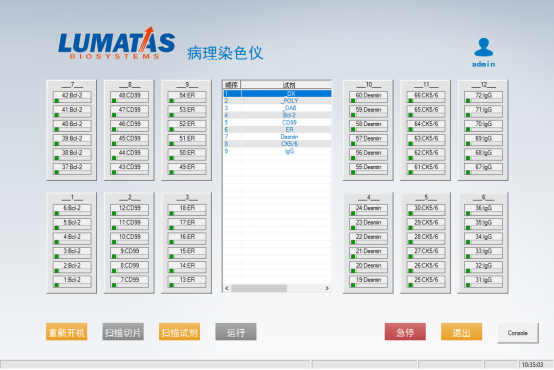Select slide slot 55:Desmin in rack 10
Screen dimensions: 554x370
(368, 168)
